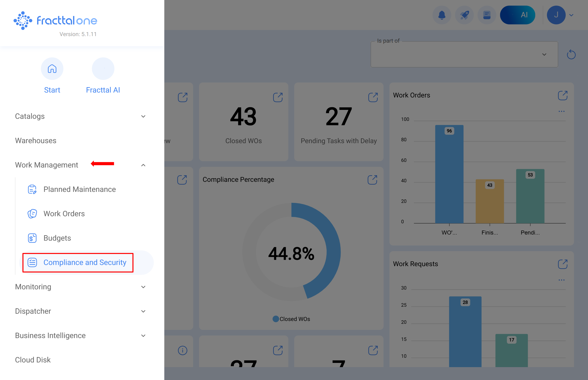
Task: Open the 'Is part of' dropdown
Action: 464,55
